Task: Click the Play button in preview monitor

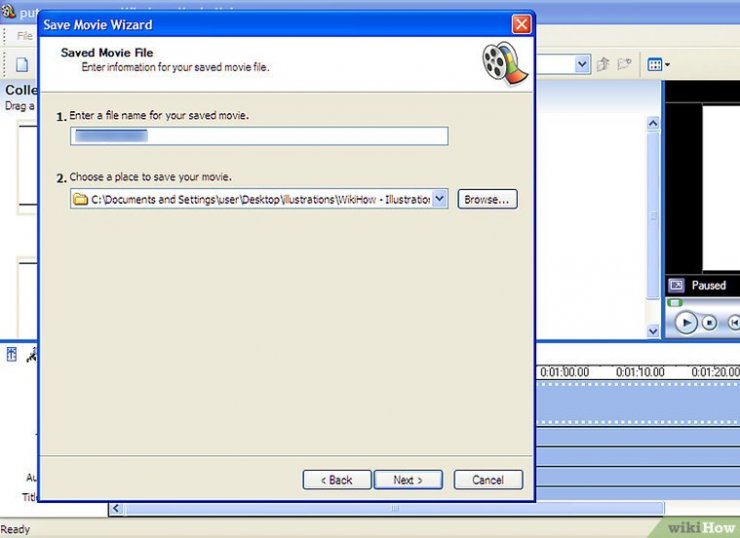Action: point(686,323)
